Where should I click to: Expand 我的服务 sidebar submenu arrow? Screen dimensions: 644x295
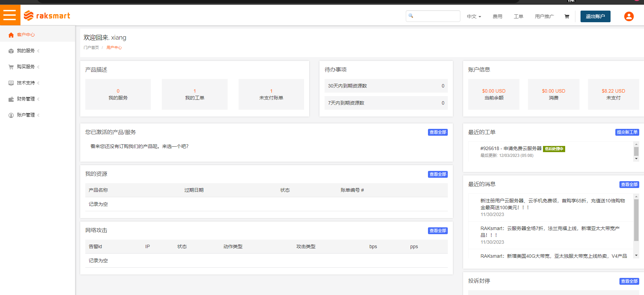38,51
